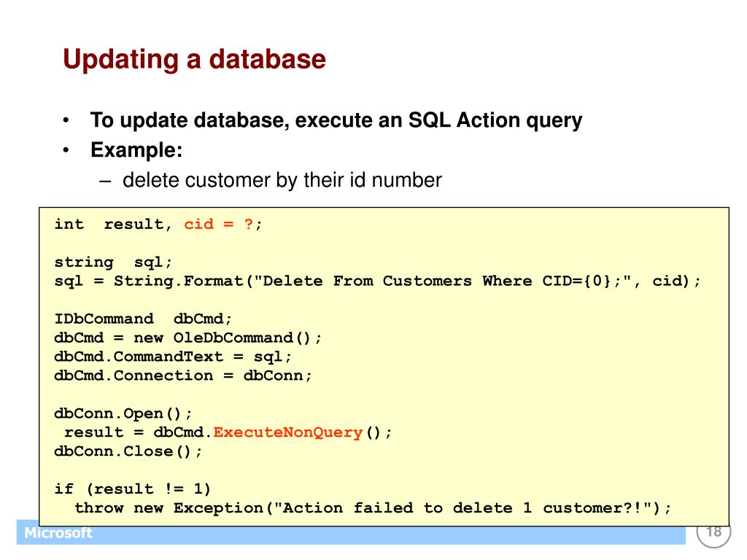Select the first bullet about SQL Action query
747x560 pixels.
[336, 120]
